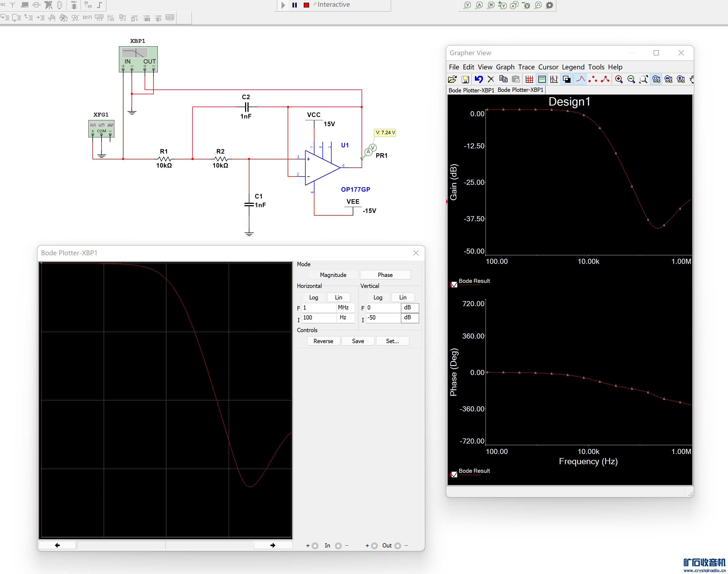The height and width of the screenshot is (574, 728).
Task: Click the Grapher open file icon
Action: 452,79
